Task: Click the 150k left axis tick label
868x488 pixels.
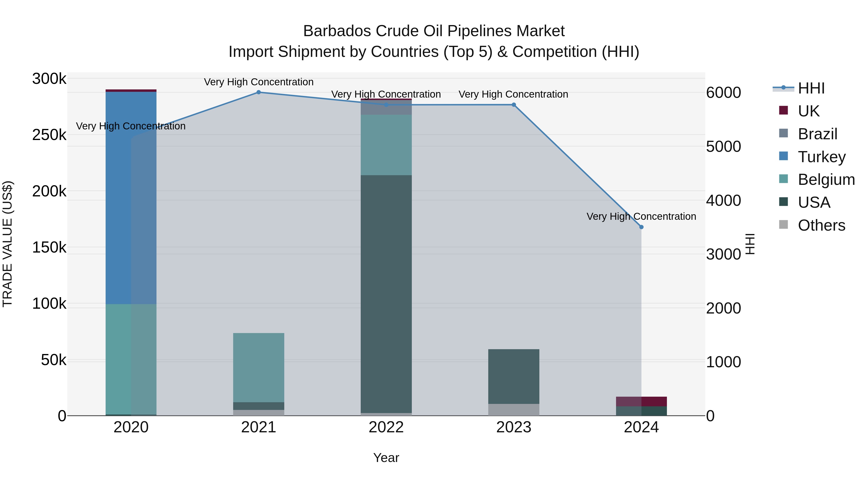Action: [x=49, y=247]
